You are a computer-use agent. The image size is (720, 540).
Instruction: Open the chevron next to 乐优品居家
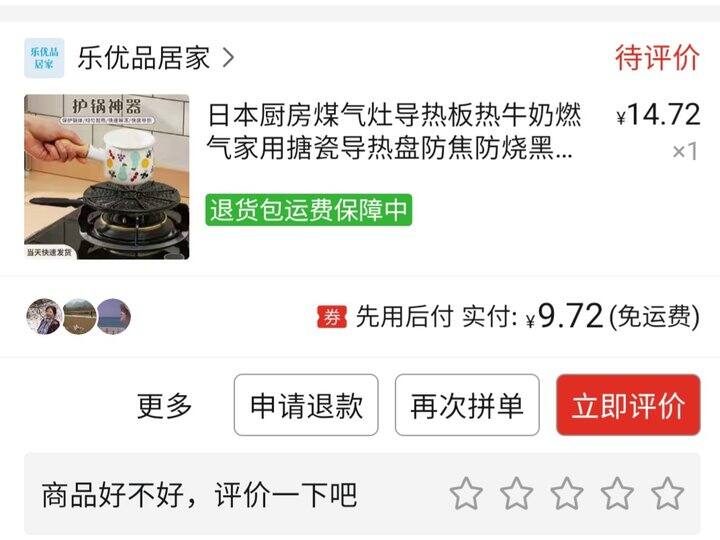[228, 58]
